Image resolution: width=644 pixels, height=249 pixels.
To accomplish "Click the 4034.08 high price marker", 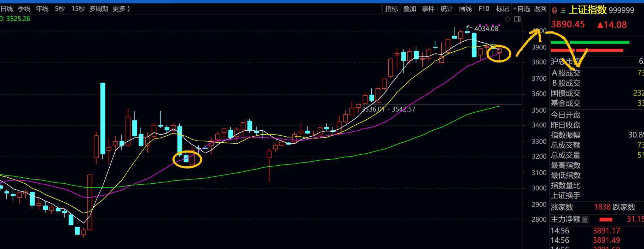I will 486,29.
